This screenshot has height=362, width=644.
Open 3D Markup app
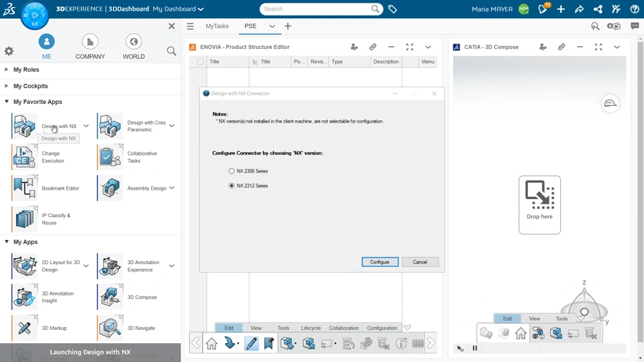[x=25, y=328]
